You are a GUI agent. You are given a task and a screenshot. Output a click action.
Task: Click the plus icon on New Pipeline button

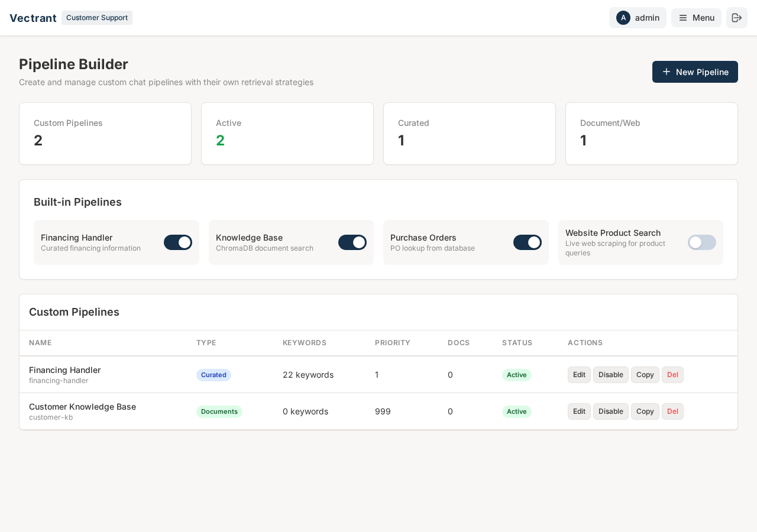[666, 71]
